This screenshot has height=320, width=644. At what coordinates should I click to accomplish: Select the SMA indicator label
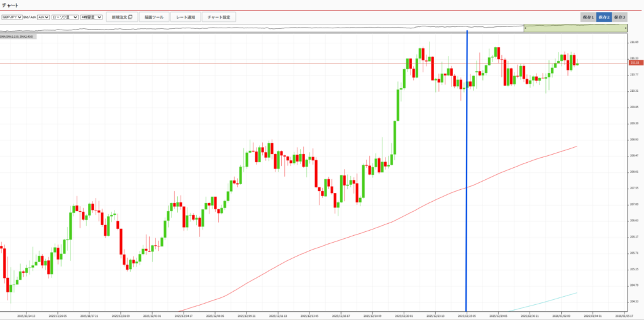point(18,36)
